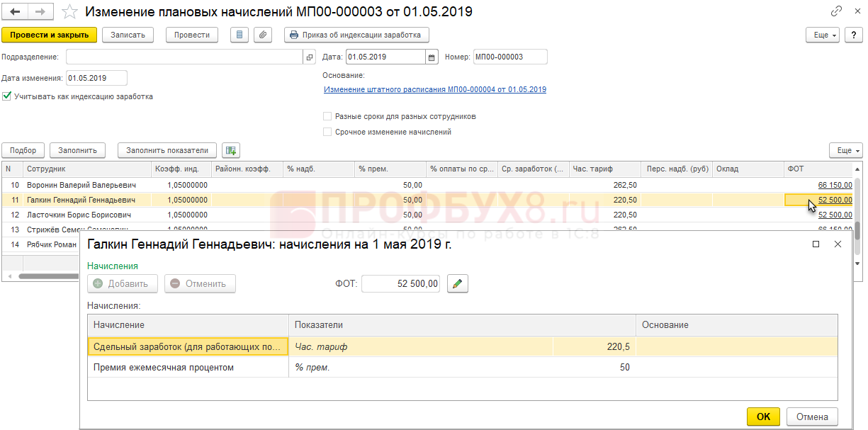This screenshot has width=868, height=430.
Task: Click the Основание column header in dialog
Action: (736, 325)
